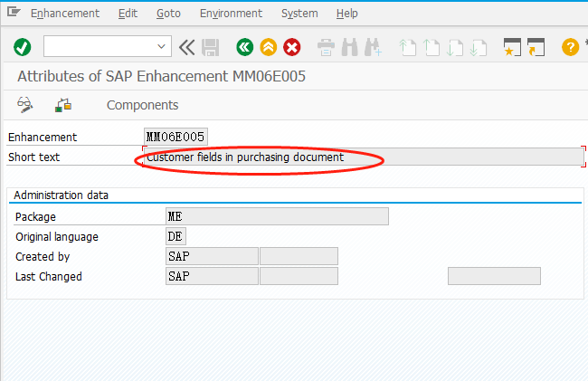Click the First Page icon
588x381 pixels.
point(408,47)
